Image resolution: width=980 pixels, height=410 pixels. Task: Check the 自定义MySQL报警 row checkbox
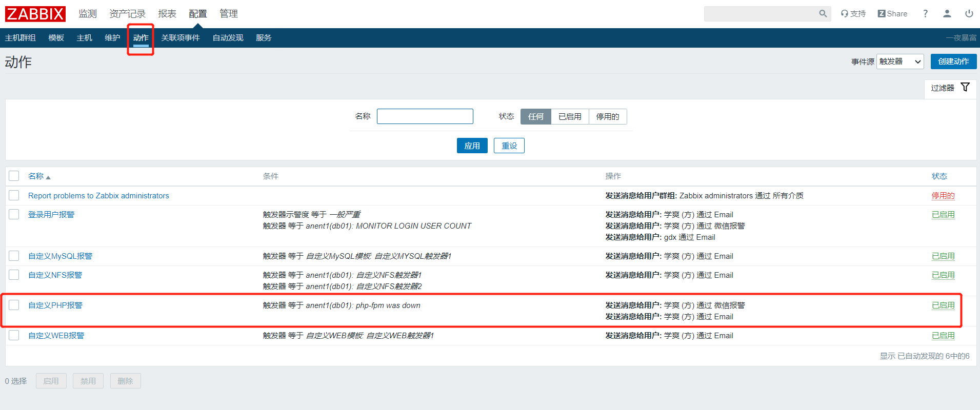click(x=14, y=256)
